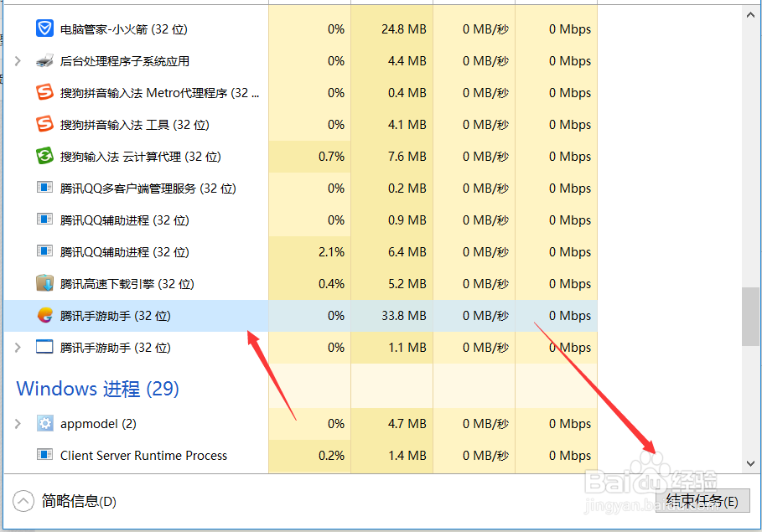Click the 4.7 MB memory cell of appmodel
The height and width of the screenshot is (532, 762).
391,424
